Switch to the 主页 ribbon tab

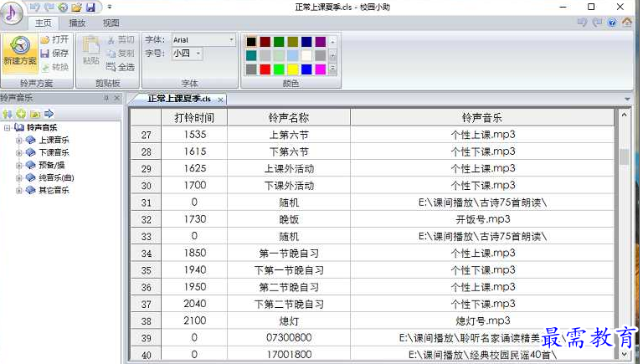[43, 23]
